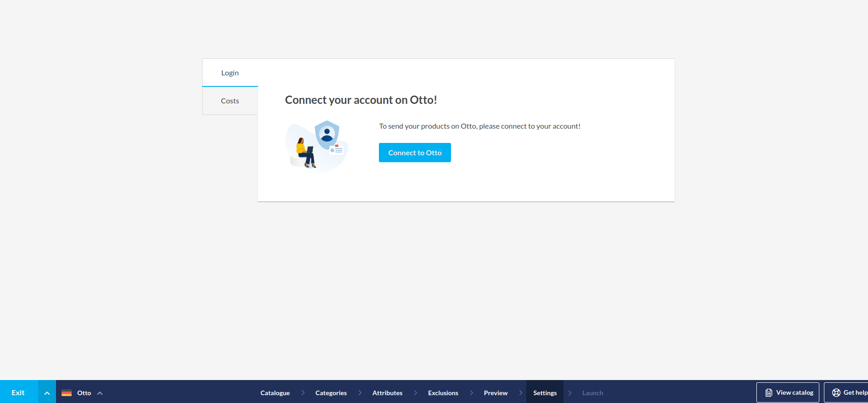Viewport: 868px width, 403px height.
Task: Navigate to the Categories step
Action: coord(331,393)
